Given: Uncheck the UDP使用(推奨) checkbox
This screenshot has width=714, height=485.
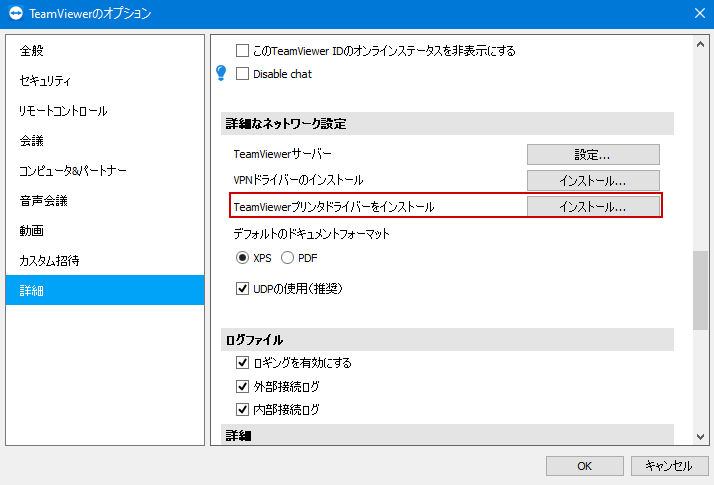Looking at the screenshot, I should (x=242, y=288).
